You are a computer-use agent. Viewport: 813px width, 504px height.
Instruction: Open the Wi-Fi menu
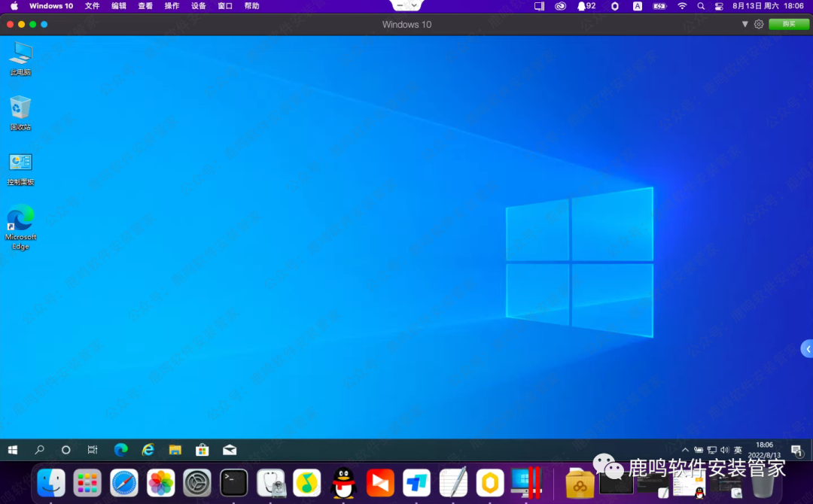[x=682, y=6]
